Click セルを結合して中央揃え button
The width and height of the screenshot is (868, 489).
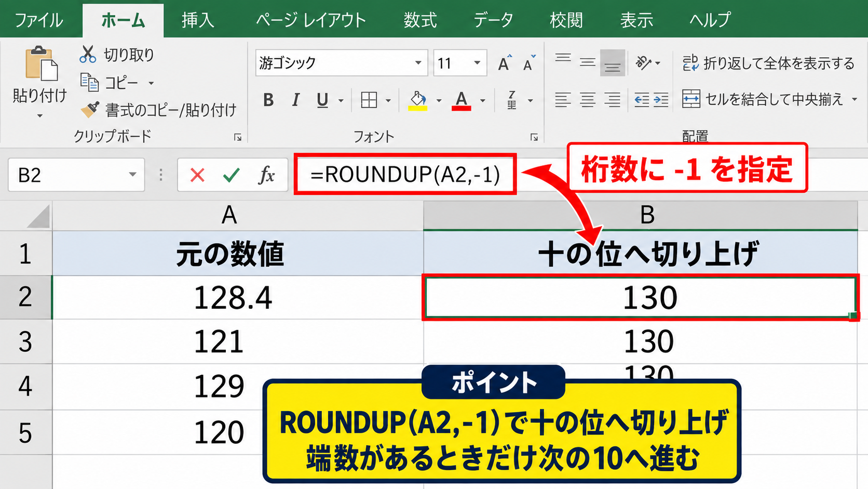tap(763, 99)
